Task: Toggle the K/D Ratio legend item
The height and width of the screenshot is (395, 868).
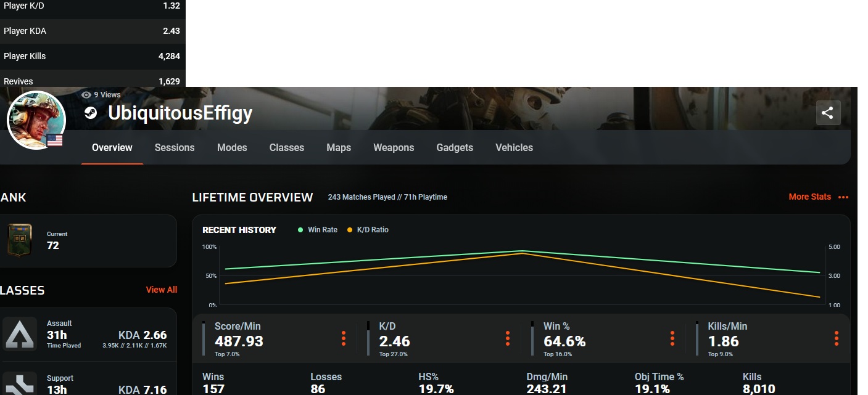Action: click(x=368, y=230)
